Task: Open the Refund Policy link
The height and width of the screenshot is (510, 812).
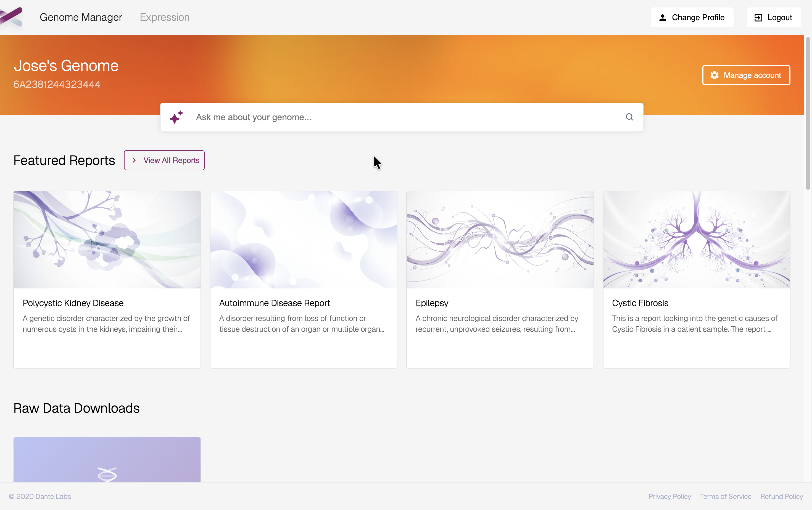Action: (781, 496)
